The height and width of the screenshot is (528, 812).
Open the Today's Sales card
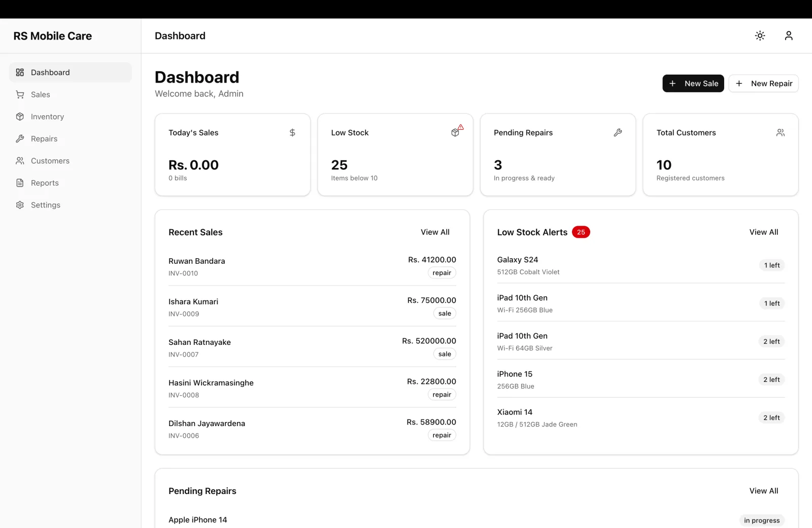pyautogui.click(x=232, y=155)
